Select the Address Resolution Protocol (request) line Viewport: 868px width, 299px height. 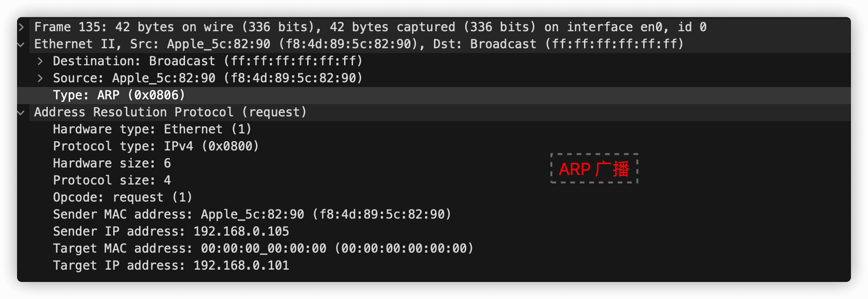pyautogui.click(x=170, y=113)
